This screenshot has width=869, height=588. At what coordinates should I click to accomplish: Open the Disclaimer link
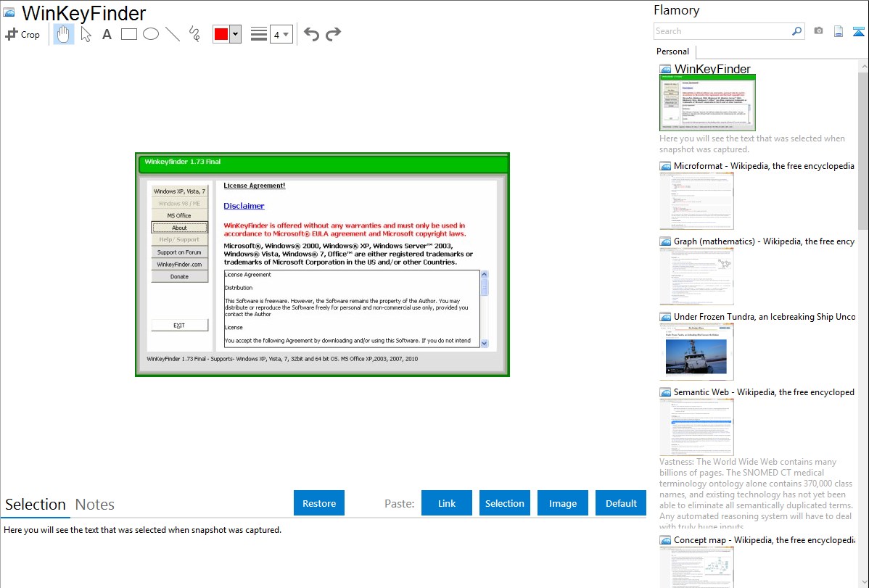coord(244,206)
